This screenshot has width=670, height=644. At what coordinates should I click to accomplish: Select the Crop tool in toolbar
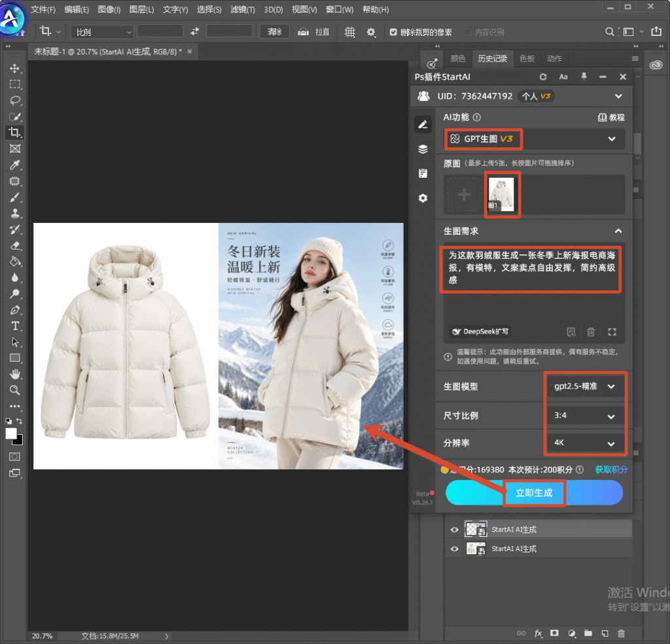tap(15, 132)
